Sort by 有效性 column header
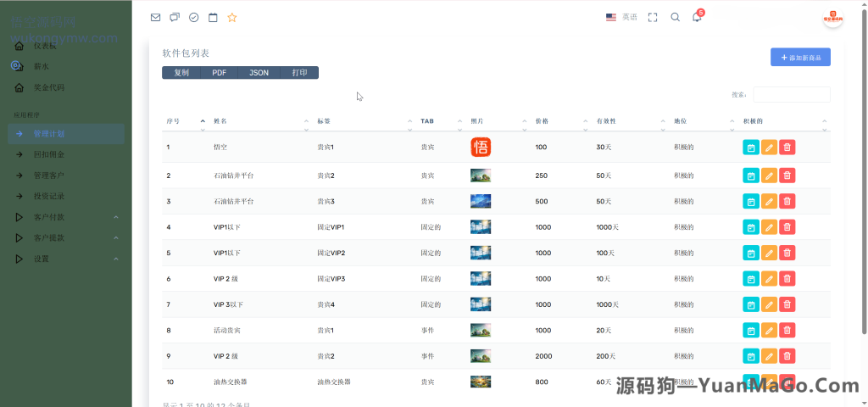The width and height of the screenshot is (868, 407). pyautogui.click(x=630, y=121)
